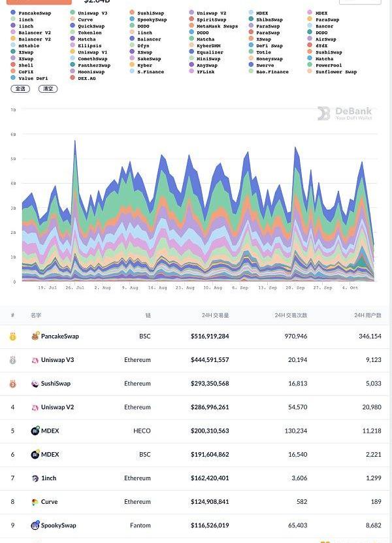Open the Uniswap V2 link in the table
Viewport: 392px width, 543px height.
[x=57, y=408]
